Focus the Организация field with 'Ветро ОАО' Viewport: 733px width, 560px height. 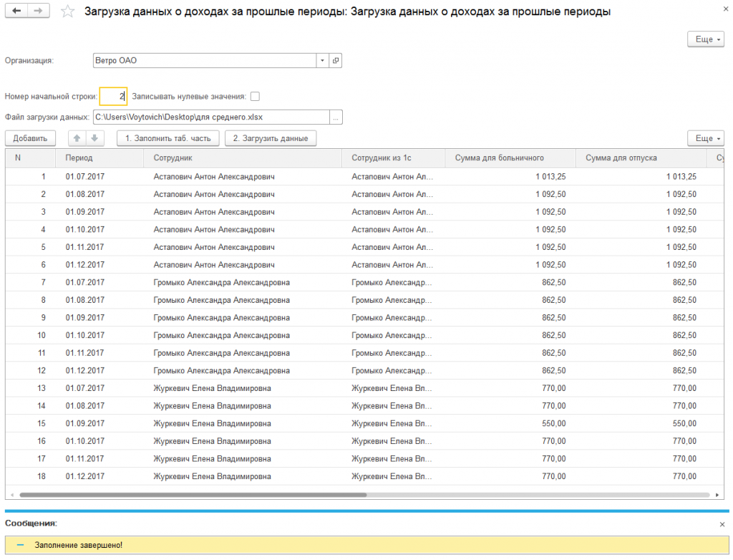205,60
